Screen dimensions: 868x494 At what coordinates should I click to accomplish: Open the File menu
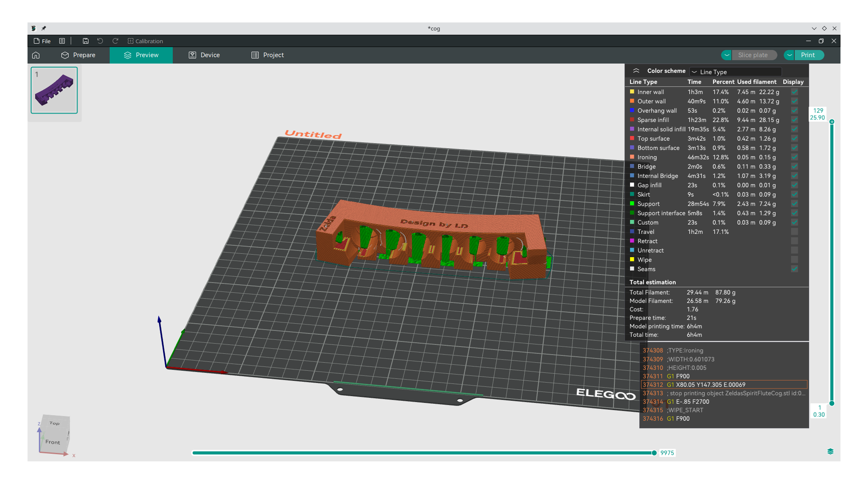pyautogui.click(x=42, y=41)
